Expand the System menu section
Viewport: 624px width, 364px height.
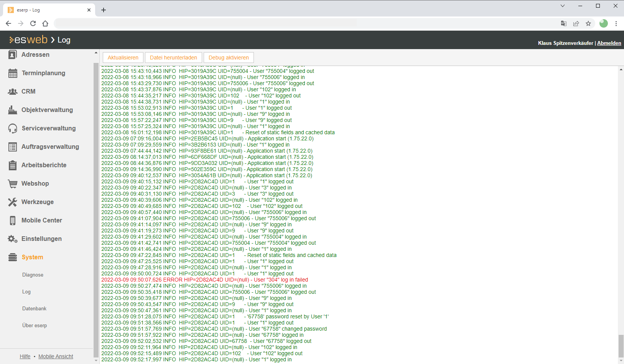pyautogui.click(x=32, y=257)
